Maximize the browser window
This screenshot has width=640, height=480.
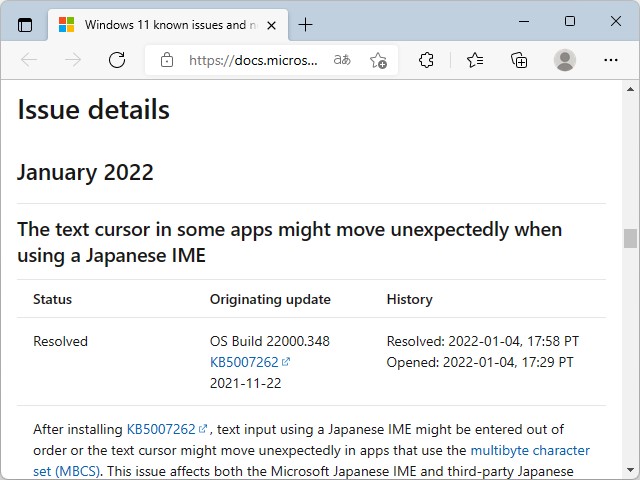coord(570,21)
